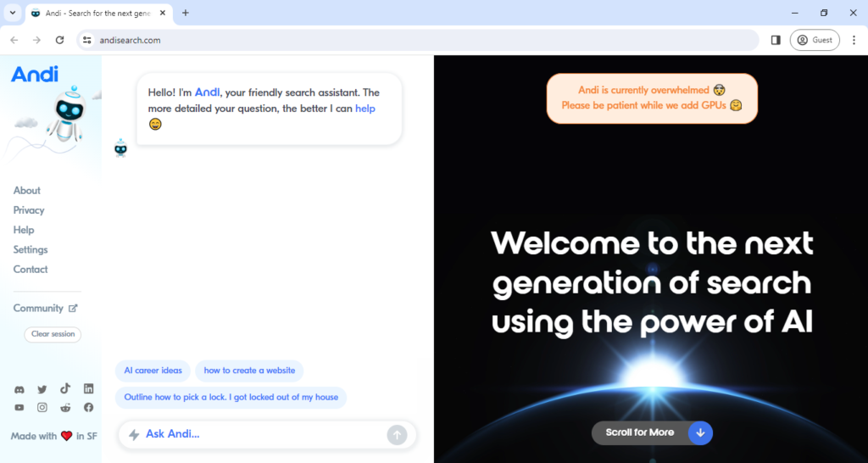
Task: Click the YouTube icon
Action: point(19,408)
